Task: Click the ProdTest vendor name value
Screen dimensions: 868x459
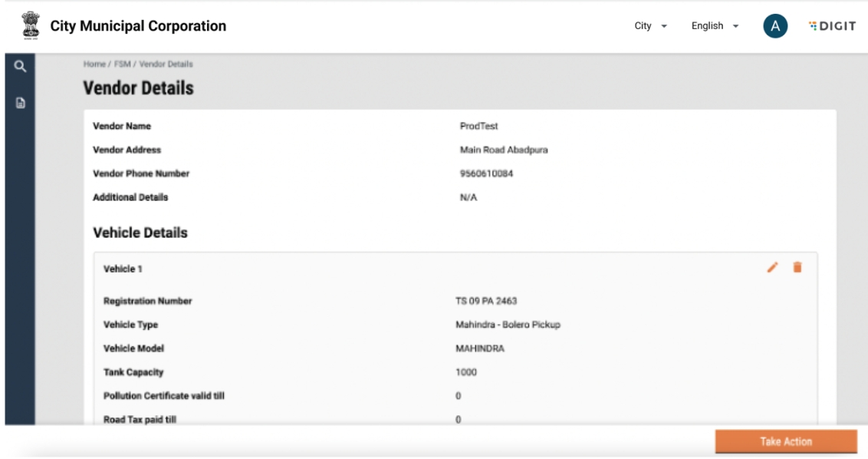Action: tap(477, 126)
